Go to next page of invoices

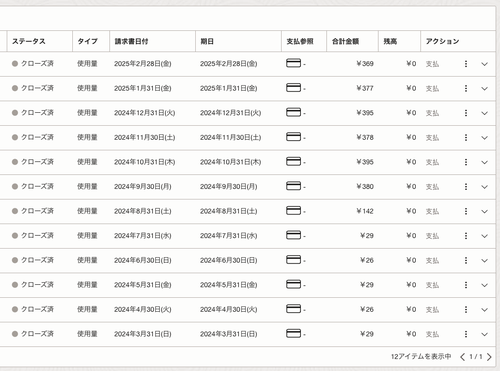[x=489, y=357]
